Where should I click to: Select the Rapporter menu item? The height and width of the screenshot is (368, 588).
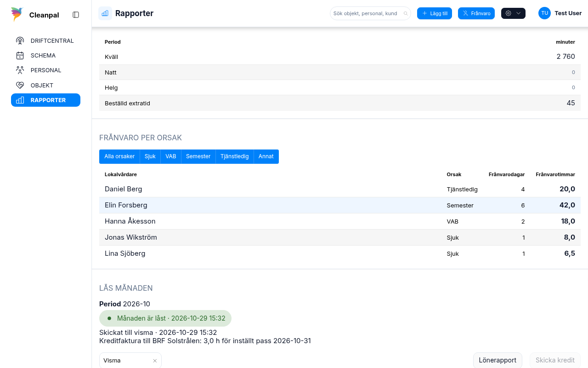click(45, 100)
